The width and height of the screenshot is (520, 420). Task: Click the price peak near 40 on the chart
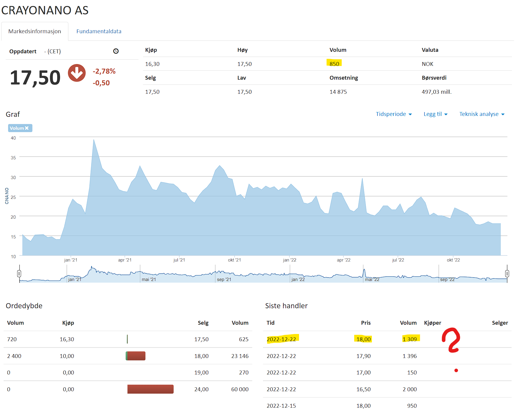[94, 140]
